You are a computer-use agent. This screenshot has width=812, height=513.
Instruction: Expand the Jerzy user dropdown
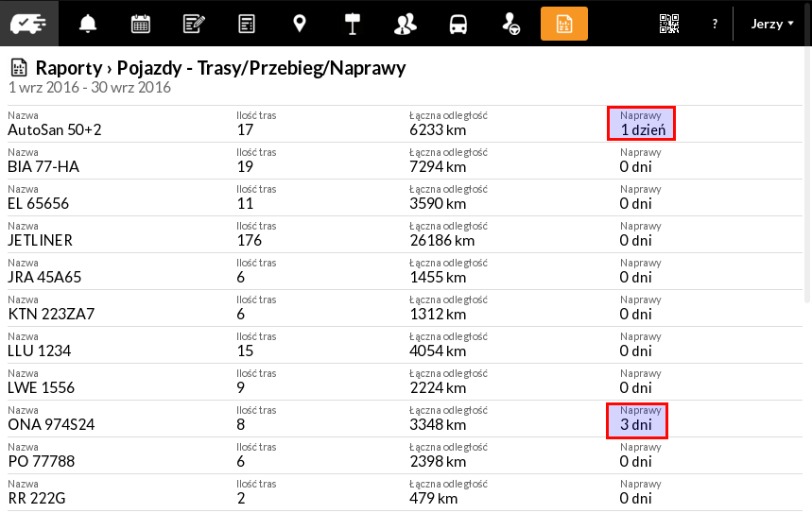772,24
